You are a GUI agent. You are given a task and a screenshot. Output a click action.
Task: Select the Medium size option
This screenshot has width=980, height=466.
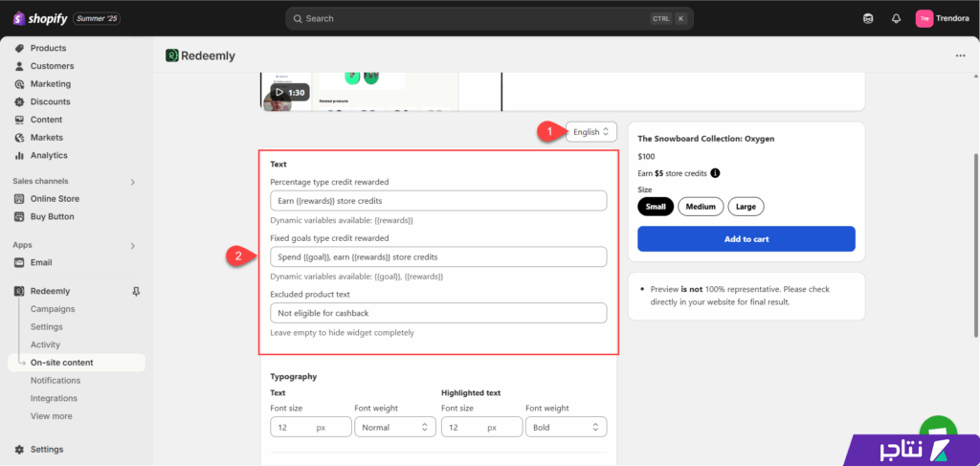pyautogui.click(x=701, y=206)
